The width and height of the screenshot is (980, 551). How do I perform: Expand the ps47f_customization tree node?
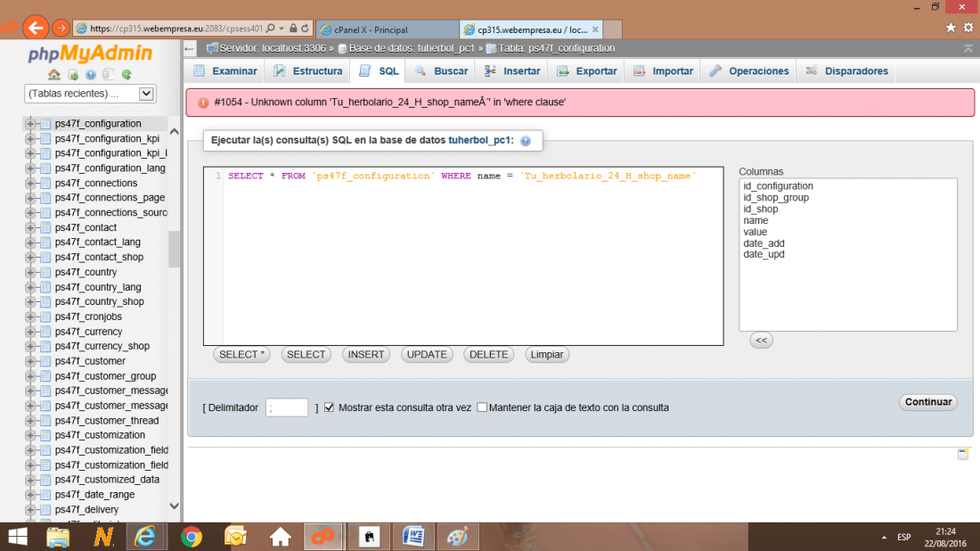[30, 435]
